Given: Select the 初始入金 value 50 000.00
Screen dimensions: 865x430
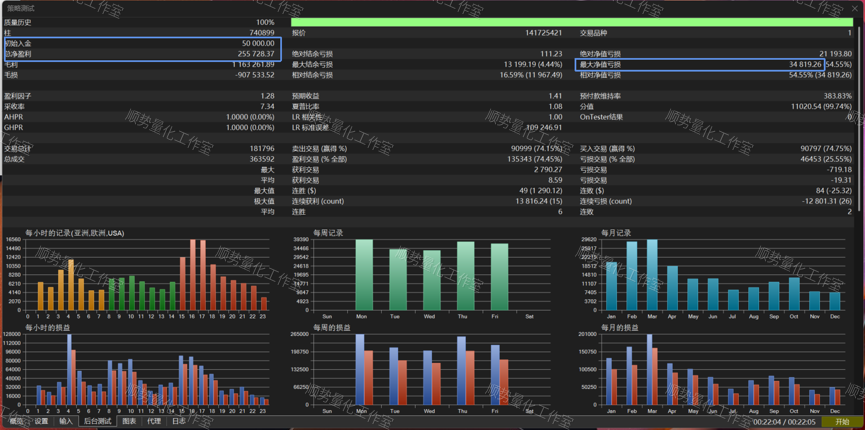Looking at the screenshot, I should [x=258, y=43].
